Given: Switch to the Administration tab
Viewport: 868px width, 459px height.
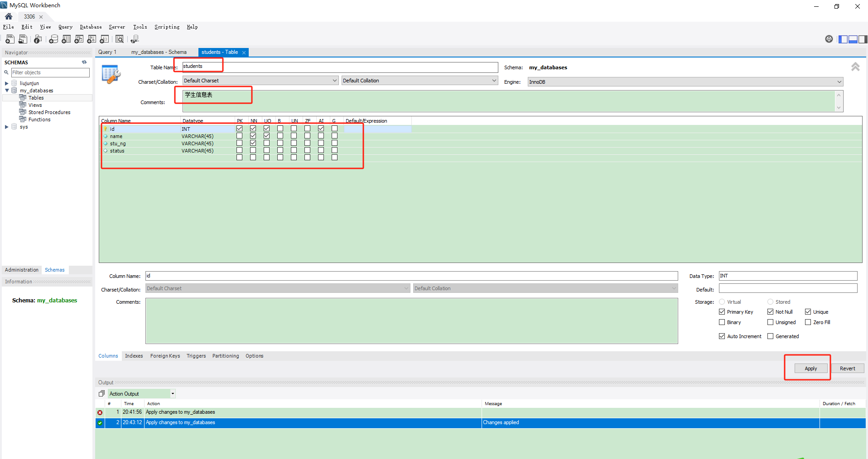Looking at the screenshot, I should tap(22, 270).
